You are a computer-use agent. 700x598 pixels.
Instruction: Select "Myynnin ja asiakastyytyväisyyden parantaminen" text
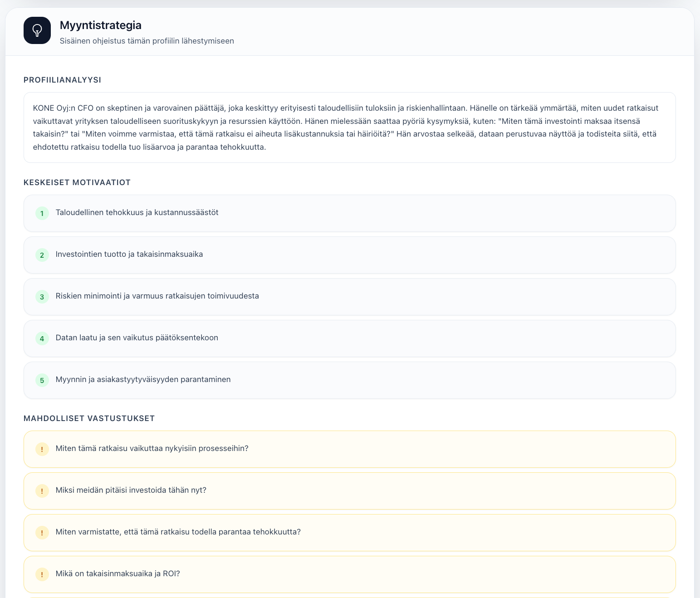point(143,379)
